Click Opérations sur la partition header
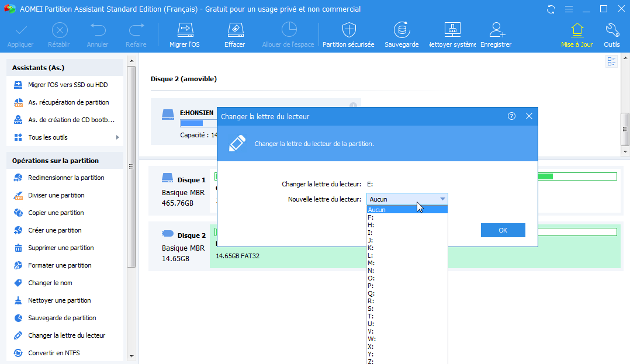This screenshot has width=630, height=364. [65, 161]
